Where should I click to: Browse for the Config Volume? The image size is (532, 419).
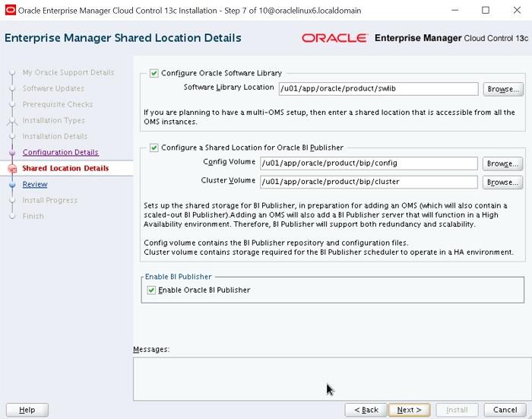coord(502,163)
